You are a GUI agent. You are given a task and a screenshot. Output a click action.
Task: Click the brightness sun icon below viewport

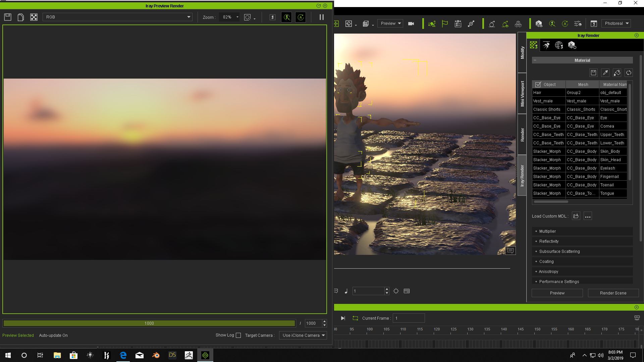pyautogui.click(x=396, y=291)
